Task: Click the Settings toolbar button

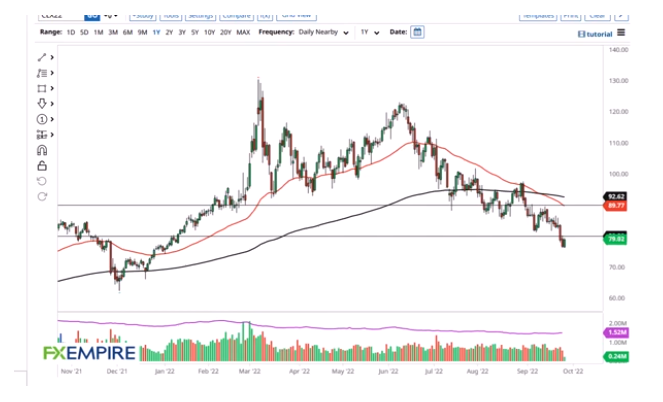Action: click(x=200, y=16)
